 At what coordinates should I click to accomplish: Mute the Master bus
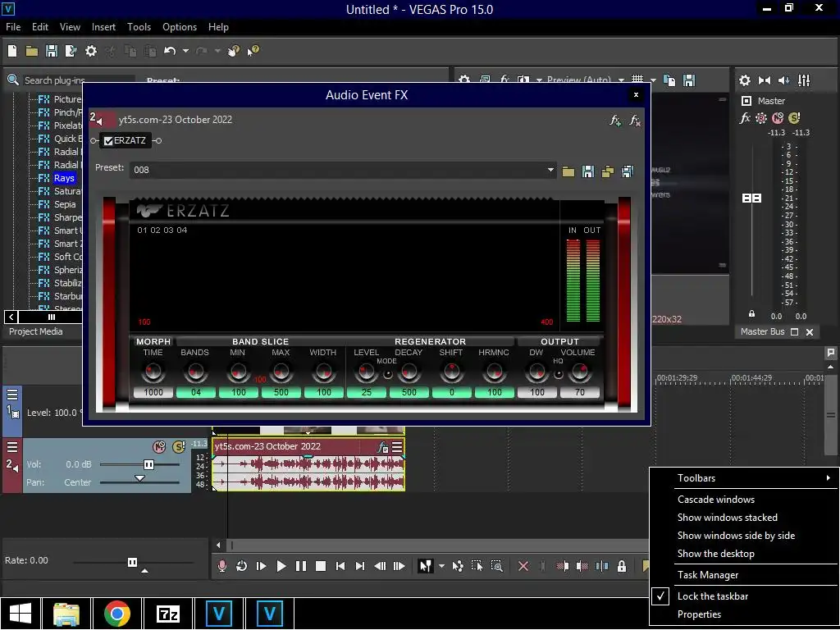coord(778,118)
